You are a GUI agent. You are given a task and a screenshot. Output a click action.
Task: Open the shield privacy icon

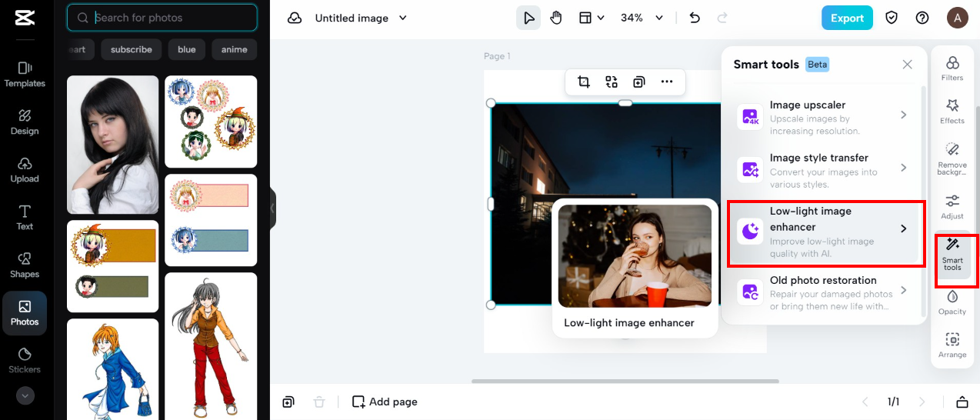892,18
